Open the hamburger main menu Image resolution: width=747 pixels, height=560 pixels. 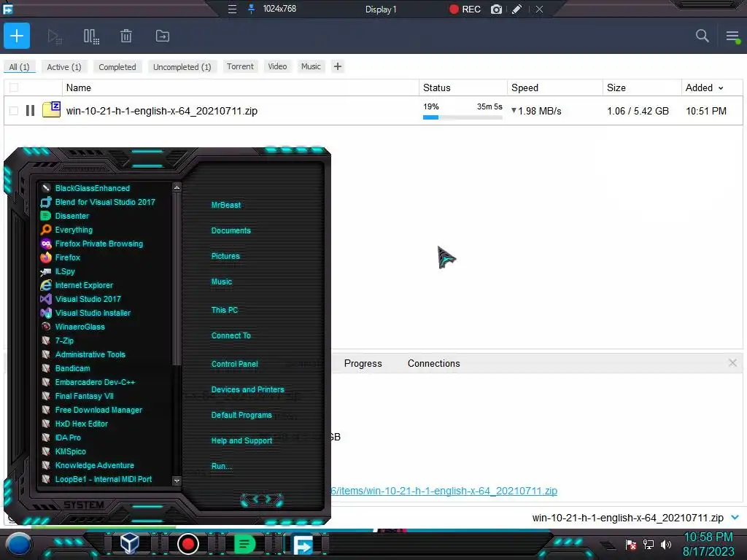732,36
